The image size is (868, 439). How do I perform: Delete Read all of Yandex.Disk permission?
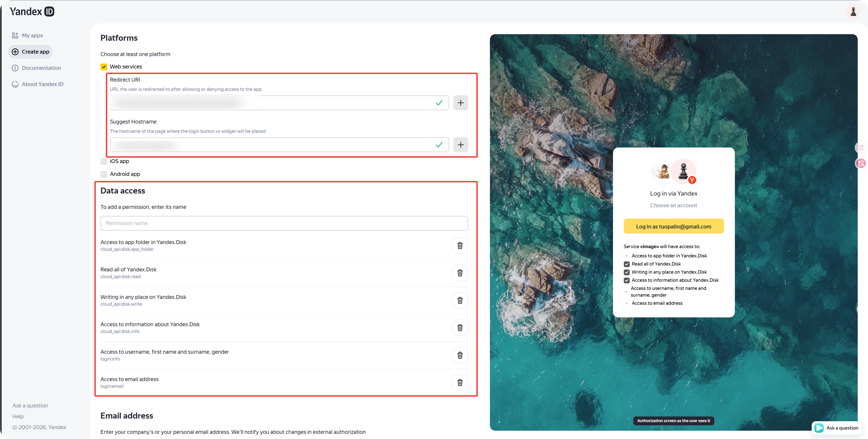(459, 273)
